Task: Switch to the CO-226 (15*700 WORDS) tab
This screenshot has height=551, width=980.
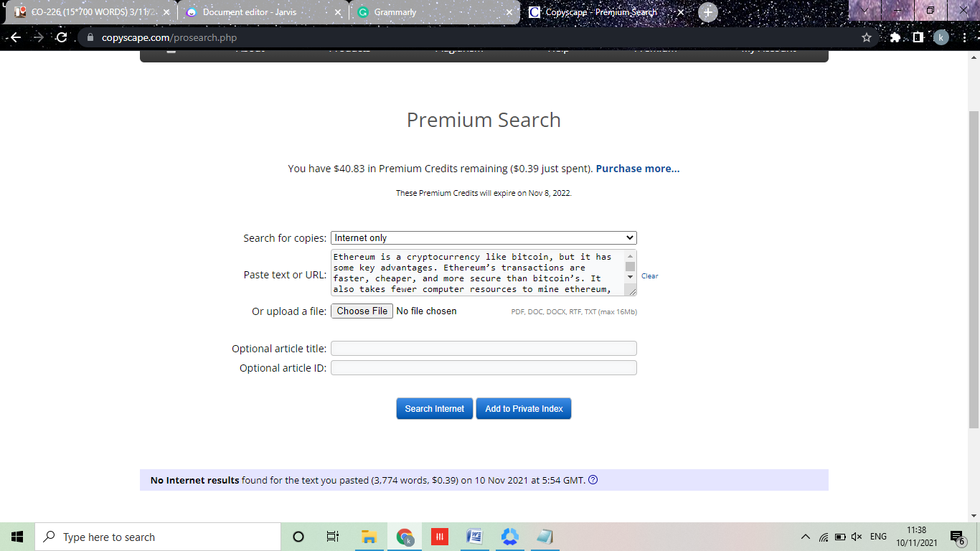Action: click(x=91, y=12)
